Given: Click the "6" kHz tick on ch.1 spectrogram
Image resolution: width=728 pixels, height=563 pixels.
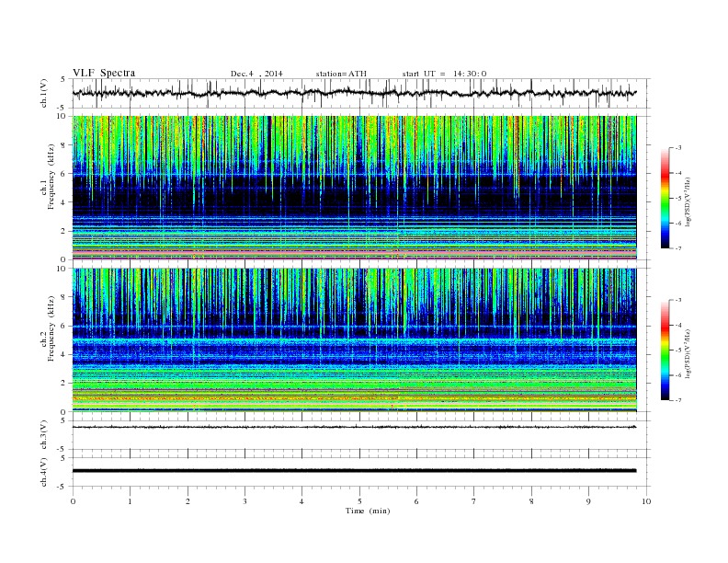Looking at the screenshot, I should (63, 174).
